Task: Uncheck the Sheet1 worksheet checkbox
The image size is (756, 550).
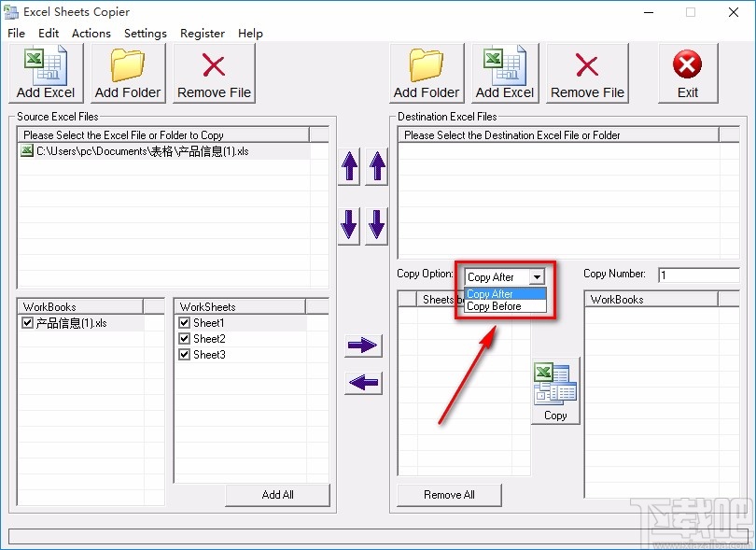Action: click(x=184, y=324)
